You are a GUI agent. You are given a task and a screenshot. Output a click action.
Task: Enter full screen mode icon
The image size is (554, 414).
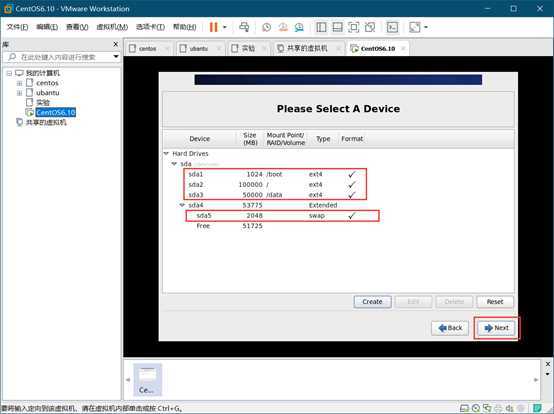pos(354,27)
